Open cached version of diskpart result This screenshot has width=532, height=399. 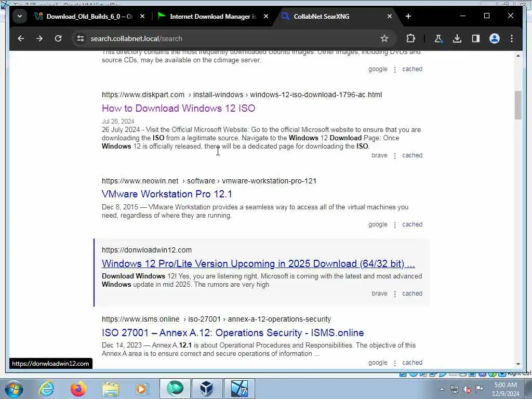pos(412,155)
